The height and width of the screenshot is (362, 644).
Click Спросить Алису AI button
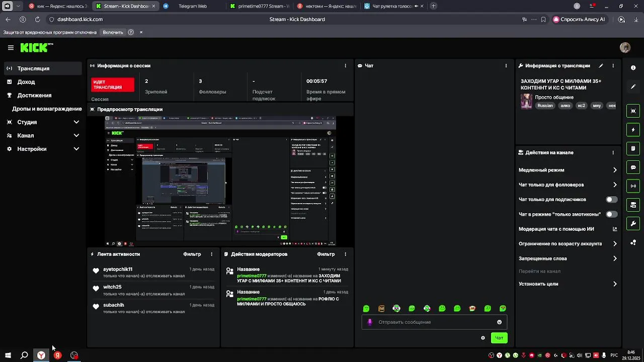tap(579, 20)
